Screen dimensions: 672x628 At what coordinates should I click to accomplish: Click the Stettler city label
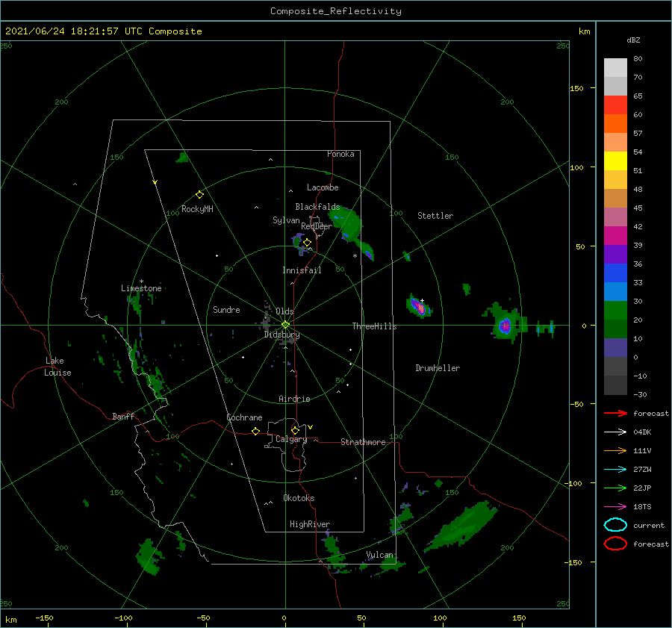tap(435, 216)
